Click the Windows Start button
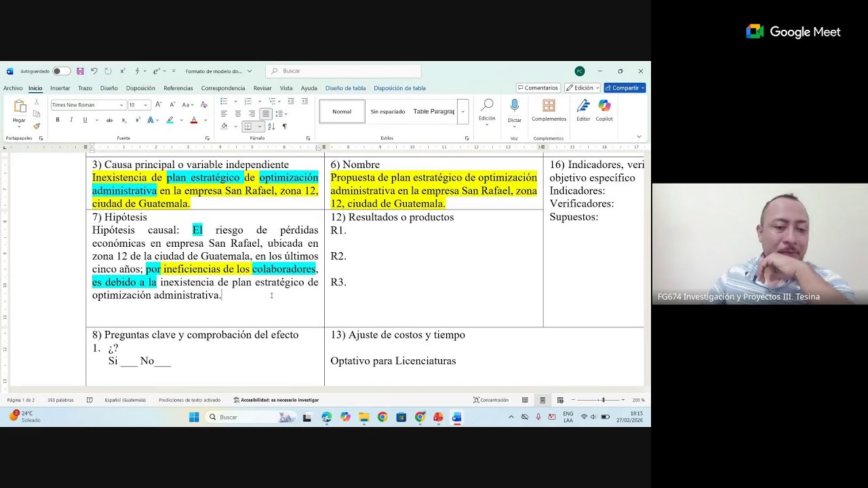Viewport: 868px width, 488px height. pos(194,417)
